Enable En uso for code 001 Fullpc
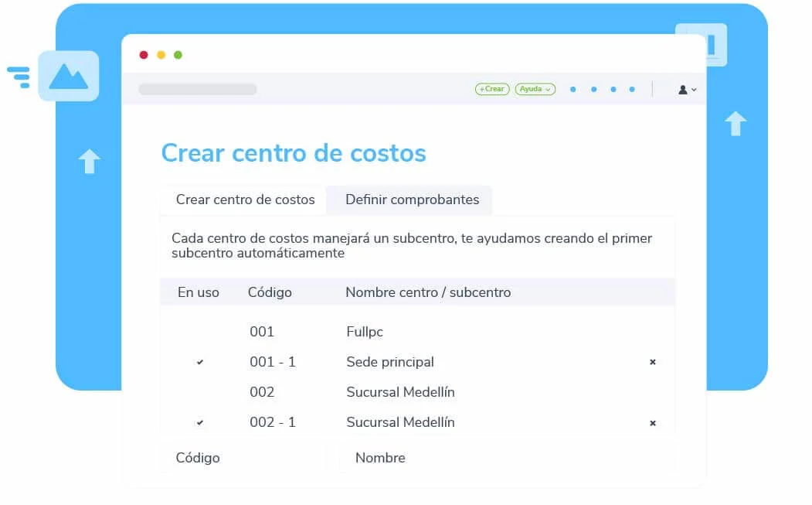The width and height of the screenshot is (812, 505). [x=200, y=332]
